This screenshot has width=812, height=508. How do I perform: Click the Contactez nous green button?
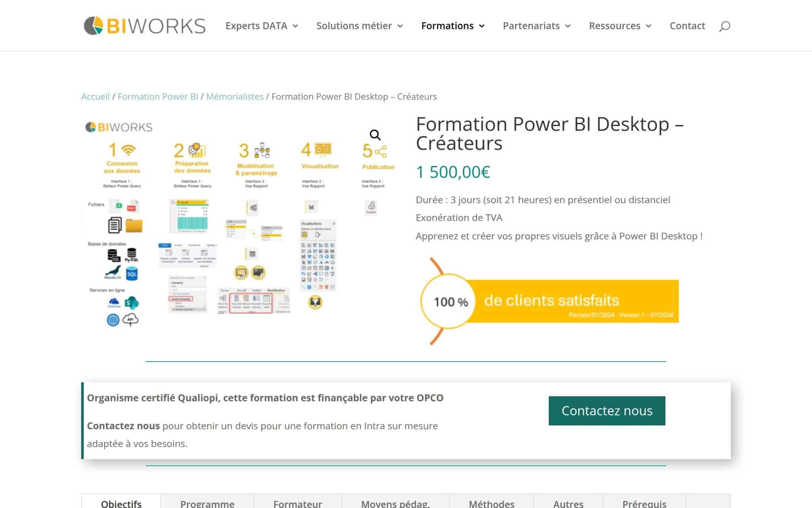click(x=607, y=411)
